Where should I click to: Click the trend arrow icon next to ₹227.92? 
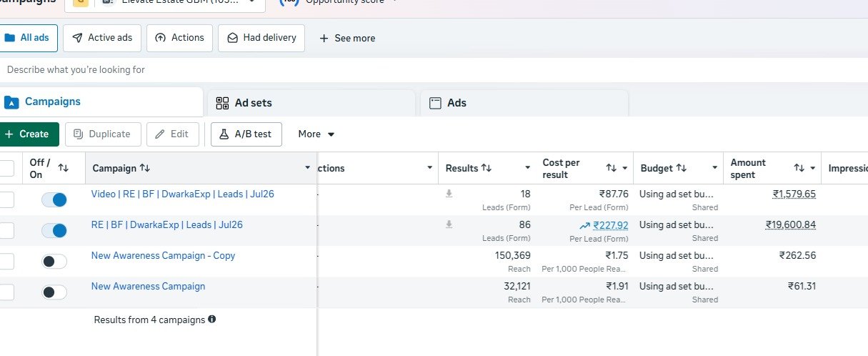pos(585,225)
